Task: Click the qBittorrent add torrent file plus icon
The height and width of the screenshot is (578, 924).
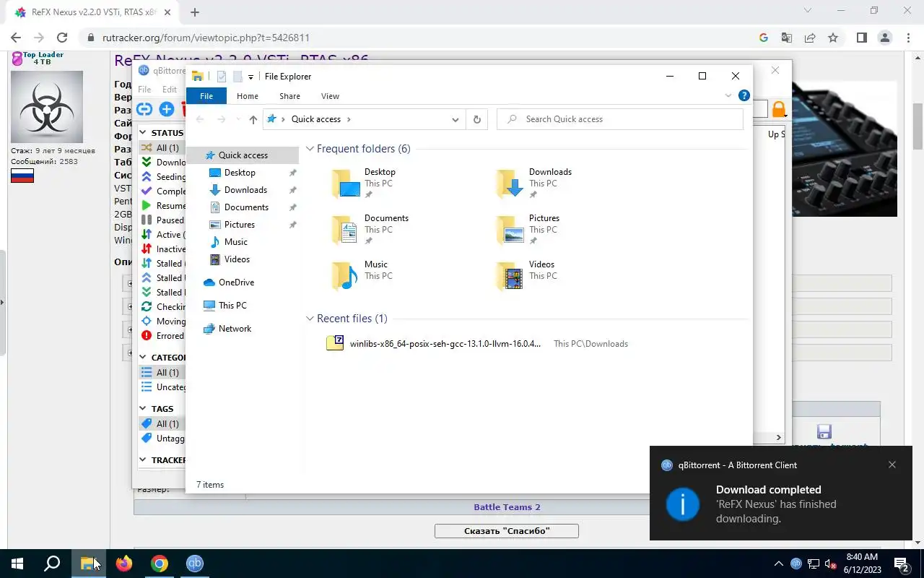Action: click(167, 109)
